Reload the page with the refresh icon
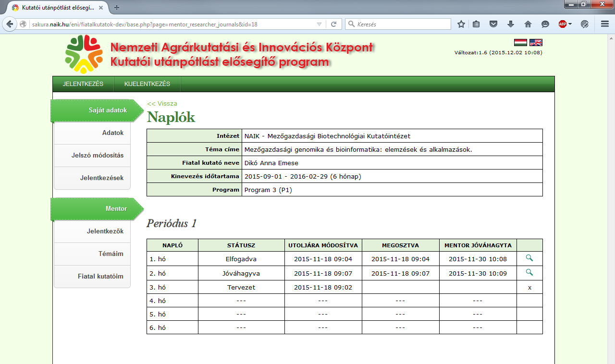This screenshot has width=615, height=364. (x=334, y=24)
